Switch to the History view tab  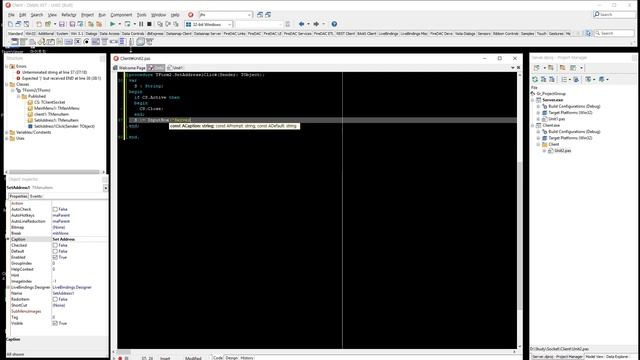coord(247,358)
